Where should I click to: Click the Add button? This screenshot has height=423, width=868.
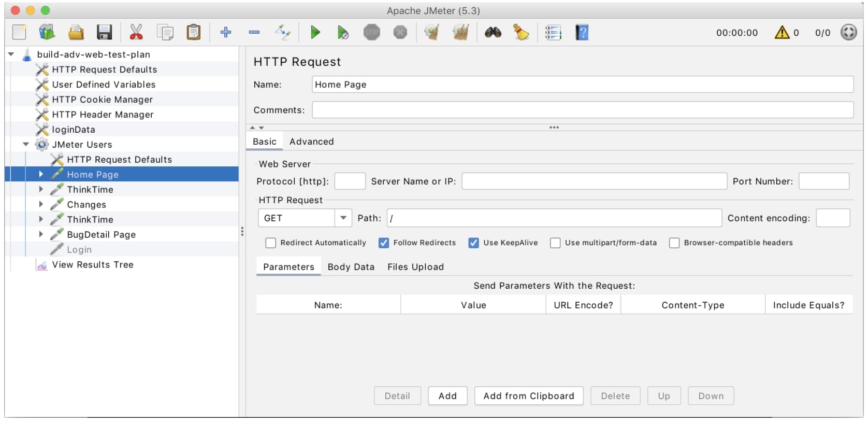click(447, 396)
